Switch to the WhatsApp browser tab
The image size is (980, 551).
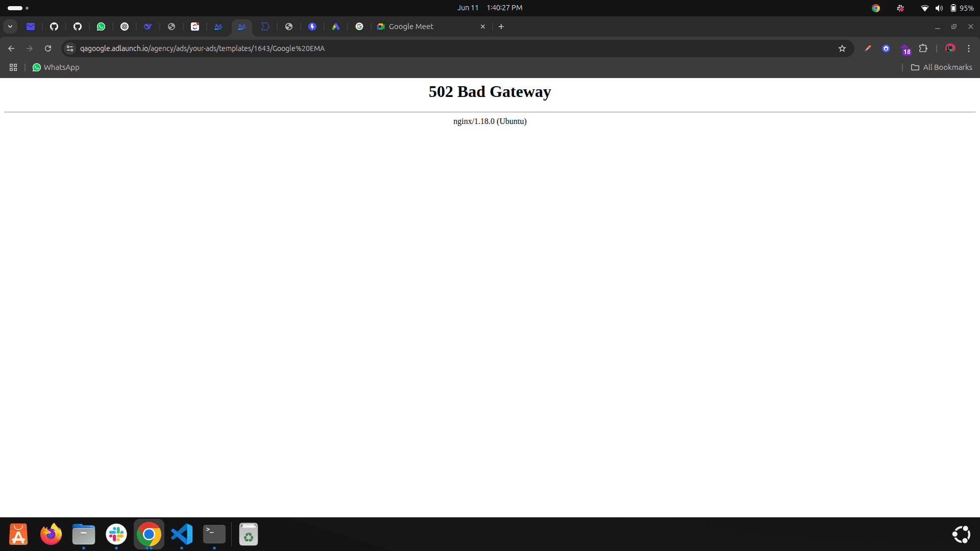[101, 27]
